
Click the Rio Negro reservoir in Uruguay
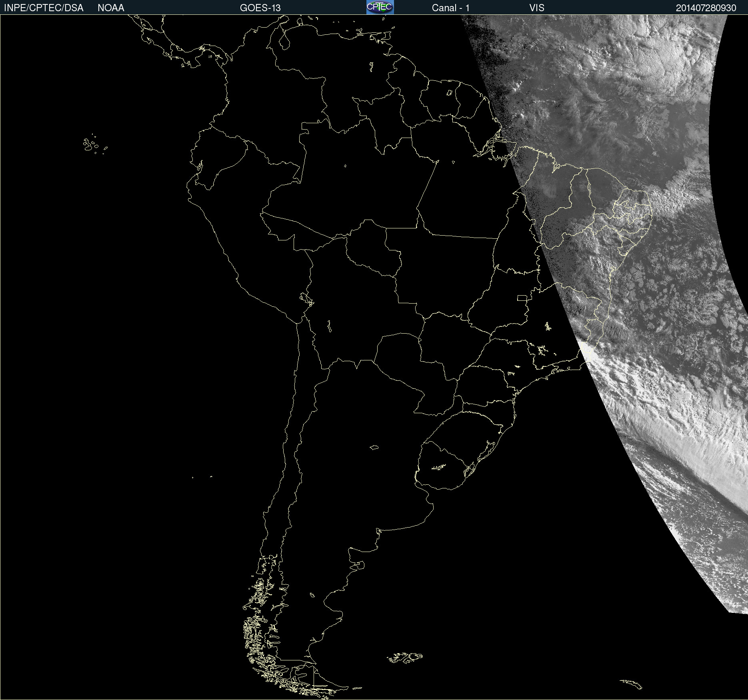439,467
